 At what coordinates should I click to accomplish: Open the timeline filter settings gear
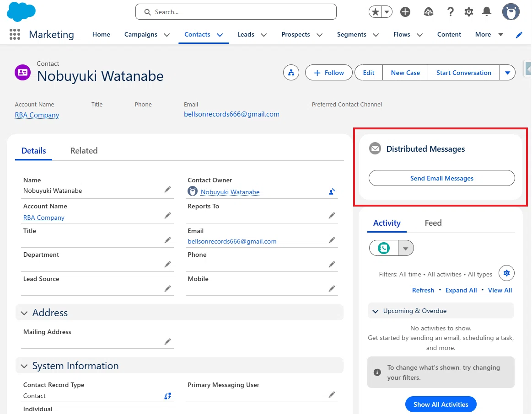coord(506,273)
